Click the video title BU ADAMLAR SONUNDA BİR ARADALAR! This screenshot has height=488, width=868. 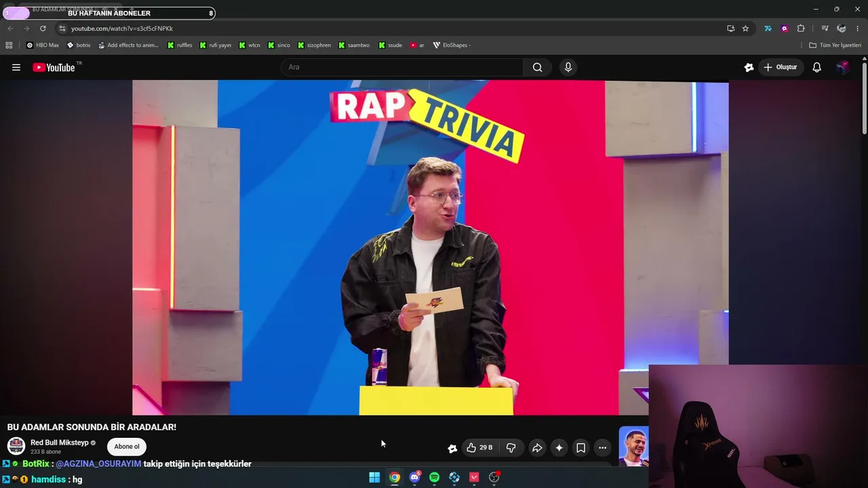(92, 427)
